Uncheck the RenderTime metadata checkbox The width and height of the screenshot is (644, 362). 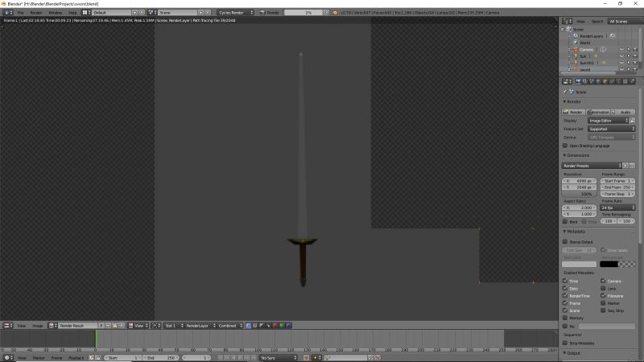pyautogui.click(x=565, y=295)
